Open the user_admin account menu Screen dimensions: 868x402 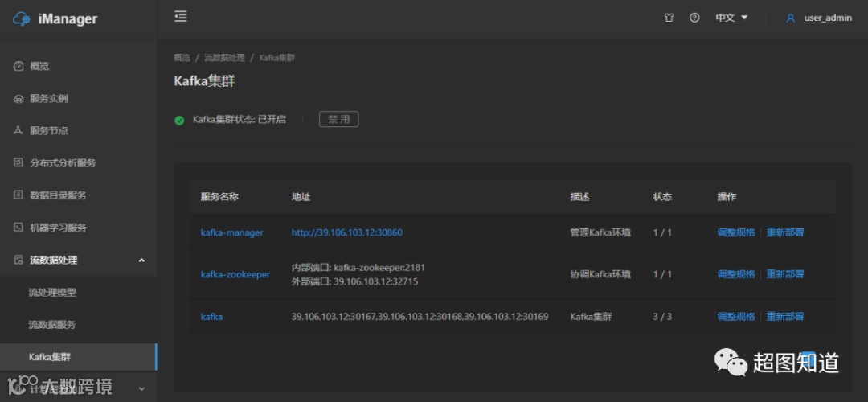coord(828,18)
